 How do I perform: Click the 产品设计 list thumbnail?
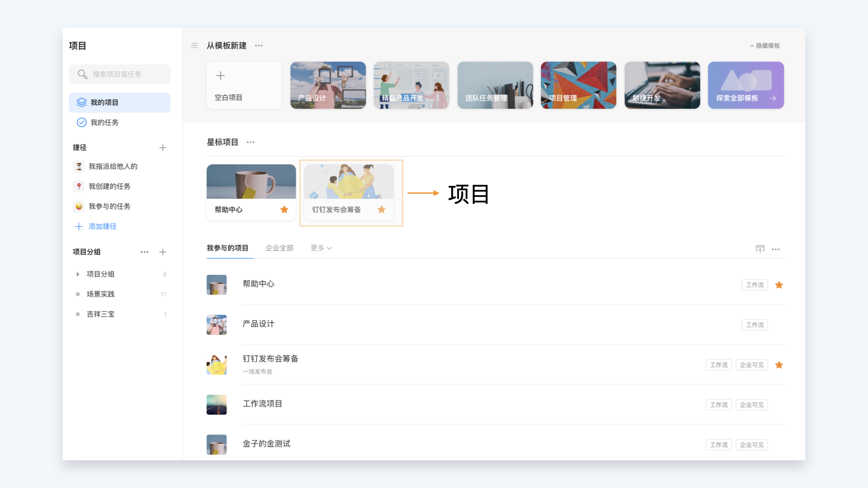coord(217,325)
